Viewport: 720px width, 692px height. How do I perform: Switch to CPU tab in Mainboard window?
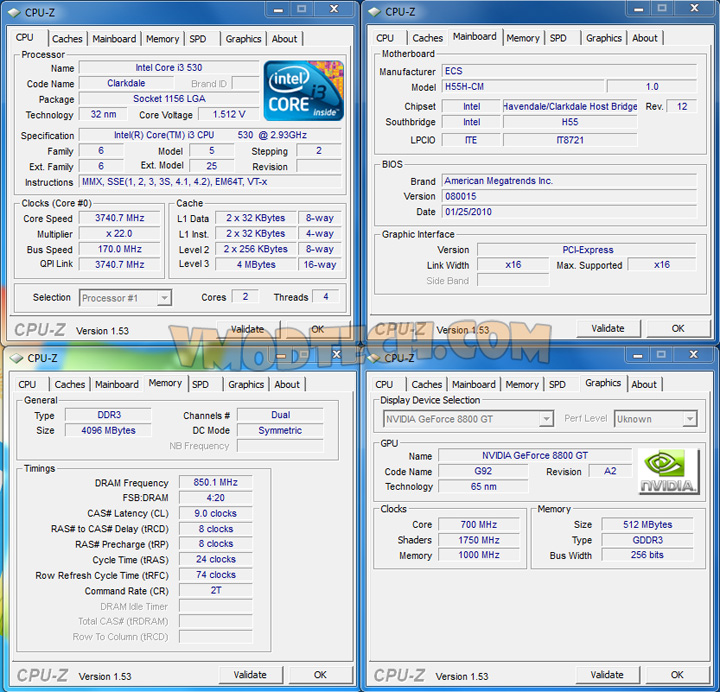[x=385, y=38]
